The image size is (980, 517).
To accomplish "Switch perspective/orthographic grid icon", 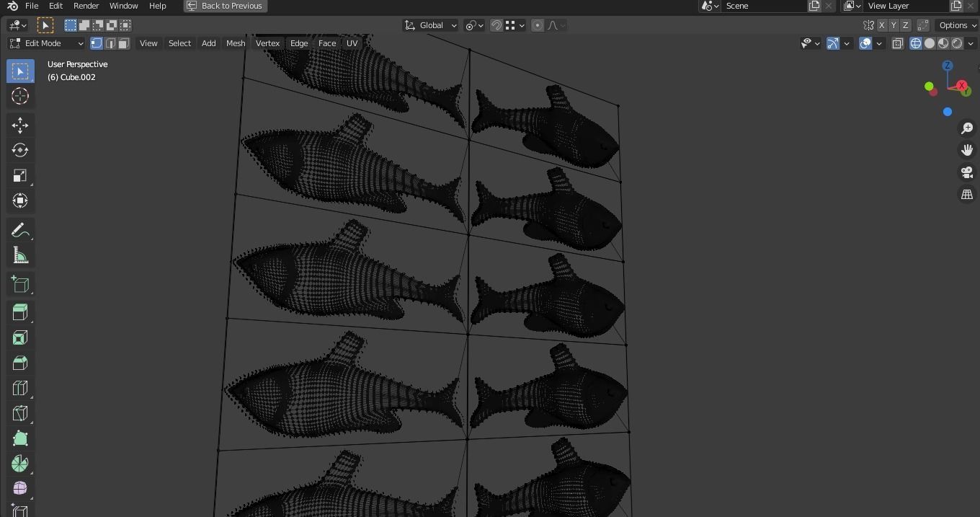I will (967, 195).
